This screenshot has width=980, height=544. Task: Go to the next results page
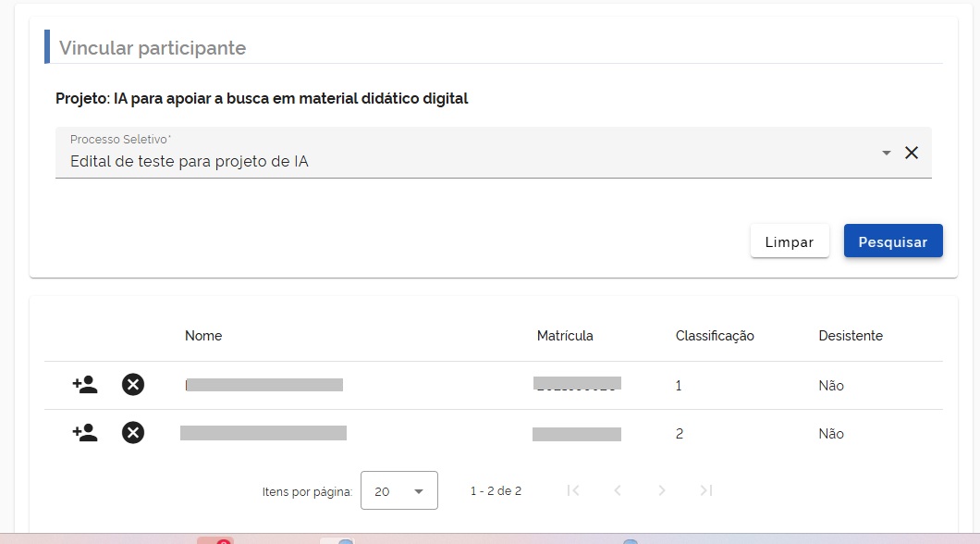click(662, 490)
